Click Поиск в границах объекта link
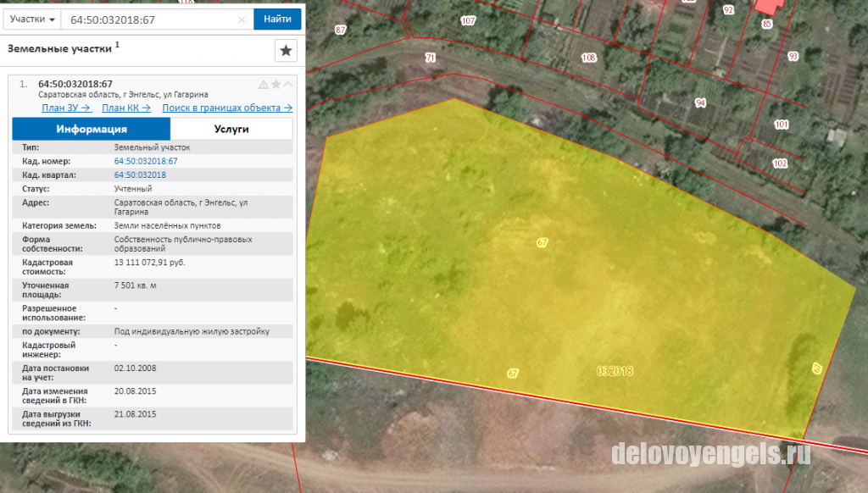Image resolution: width=868 pixels, height=493 pixels. pos(227,108)
